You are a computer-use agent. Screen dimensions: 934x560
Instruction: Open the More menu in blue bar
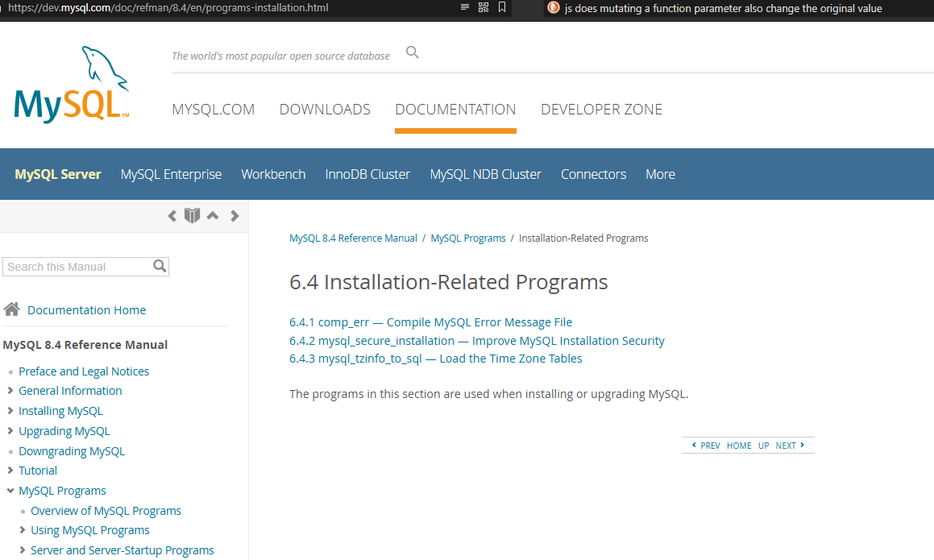coord(661,174)
